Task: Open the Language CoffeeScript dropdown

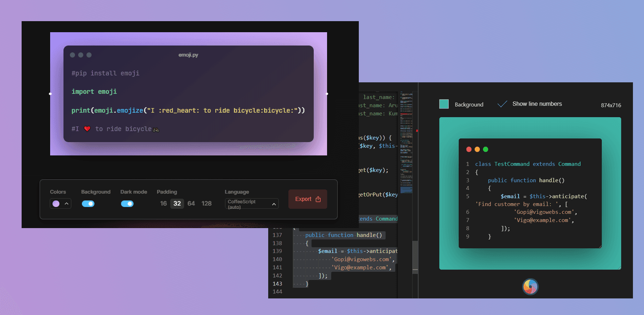Action: [x=252, y=204]
